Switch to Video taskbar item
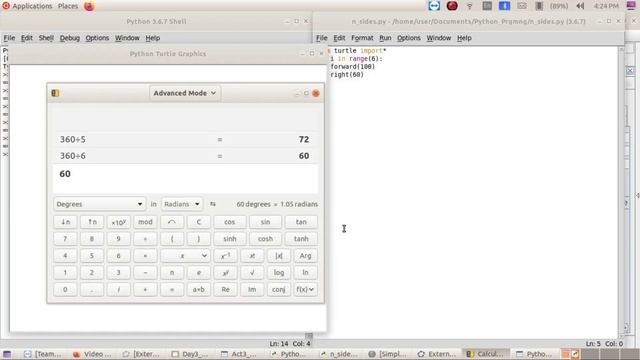Image resolution: width=640 pixels, height=360 pixels. 92,354
